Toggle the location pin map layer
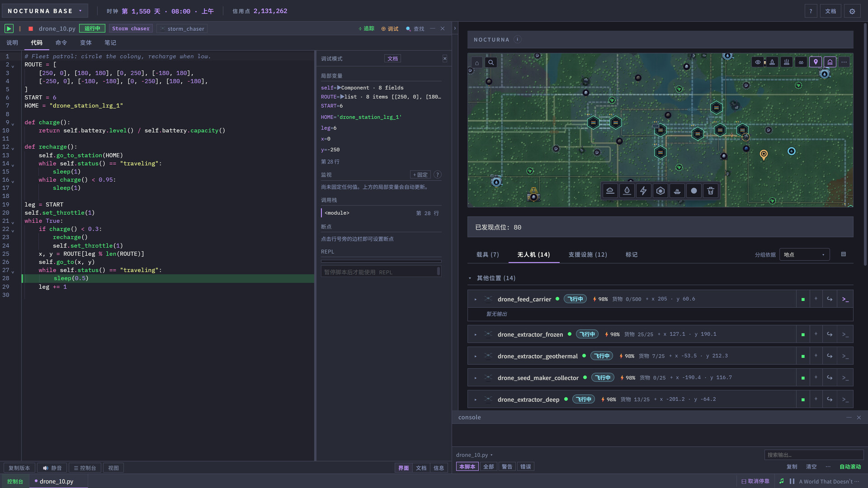This screenshot has height=488, width=868. pyautogui.click(x=816, y=62)
